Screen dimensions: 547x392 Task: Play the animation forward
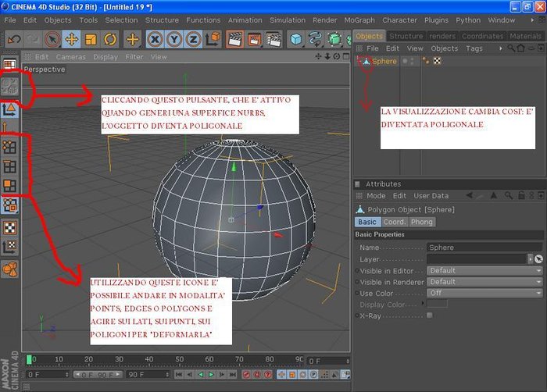click(x=212, y=375)
